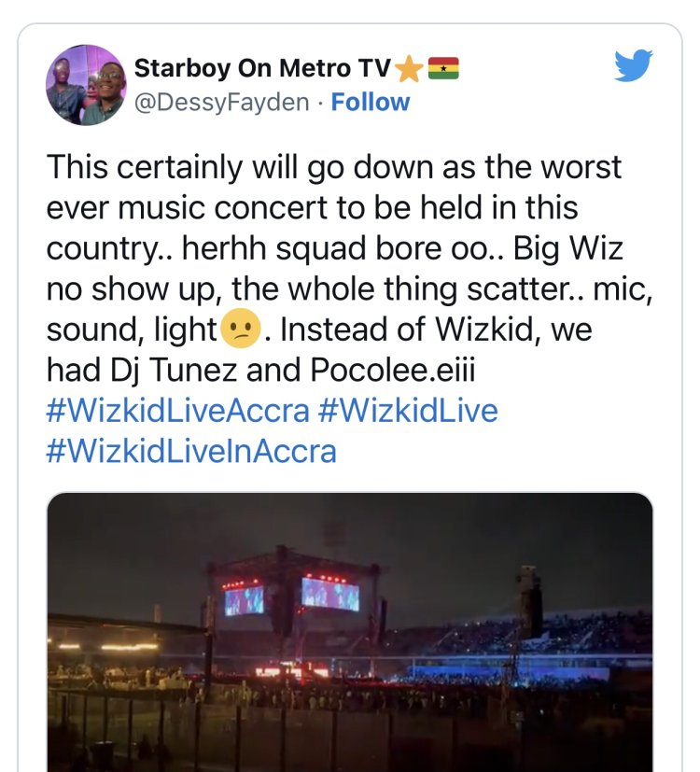700x772 pixels.
Task: Open the #WizkidLiveAccra hashtag
Action: tap(177, 411)
